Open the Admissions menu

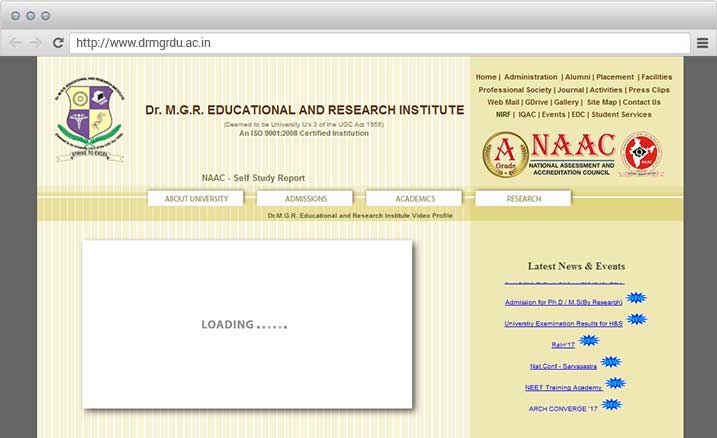305,199
